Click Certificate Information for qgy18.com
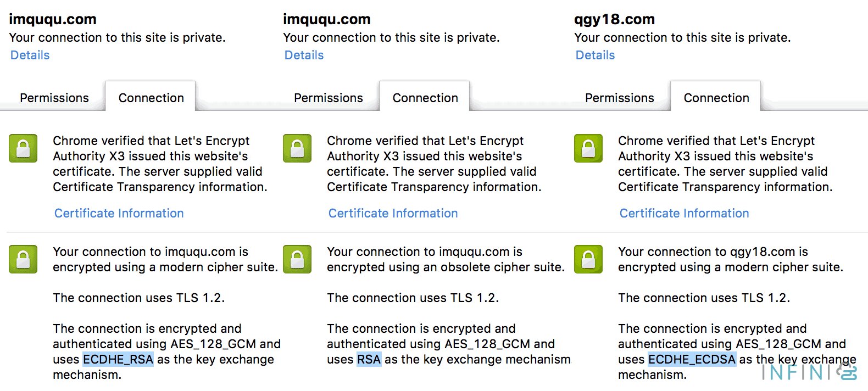Image resolution: width=868 pixels, height=391 pixels. point(683,213)
